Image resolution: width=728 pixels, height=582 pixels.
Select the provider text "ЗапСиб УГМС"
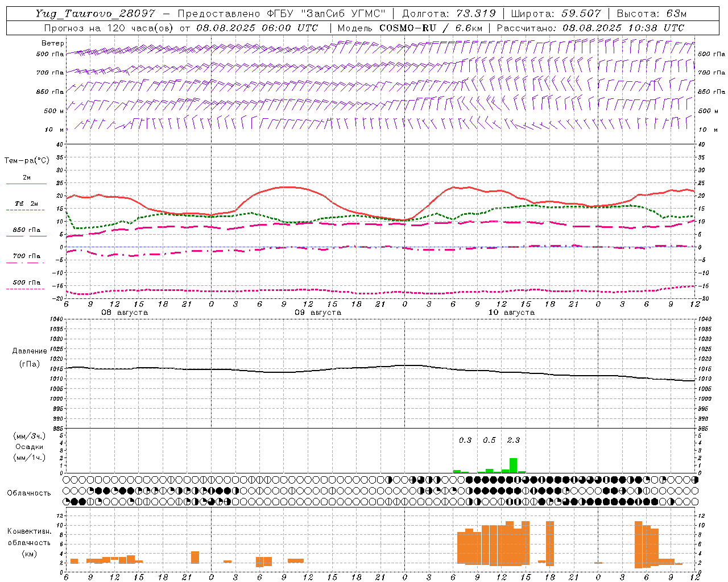[344, 14]
